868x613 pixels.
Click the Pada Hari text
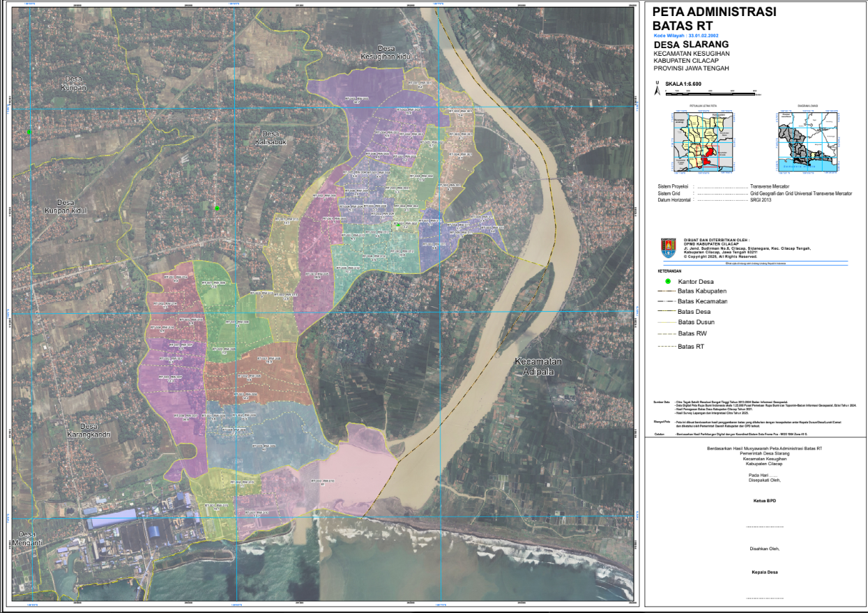762,475
